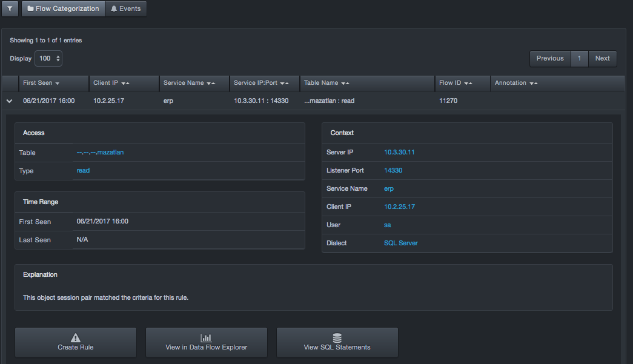Click the Previous page button
This screenshot has width=633, height=364.
(x=550, y=59)
